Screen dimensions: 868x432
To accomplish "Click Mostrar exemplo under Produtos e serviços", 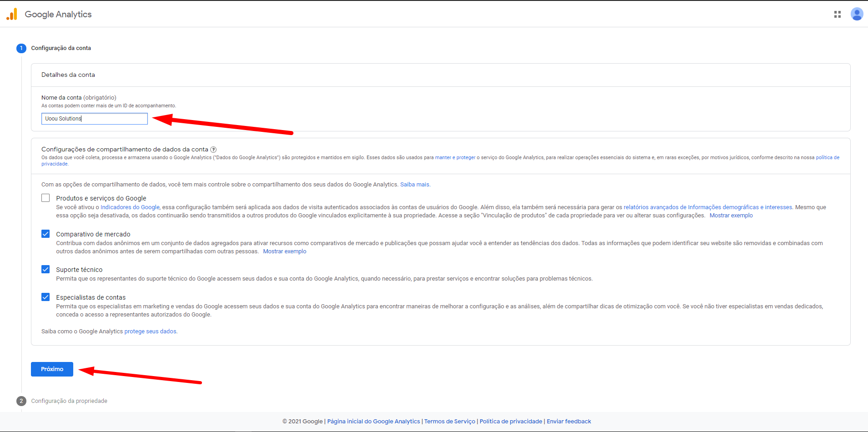I will point(731,216).
